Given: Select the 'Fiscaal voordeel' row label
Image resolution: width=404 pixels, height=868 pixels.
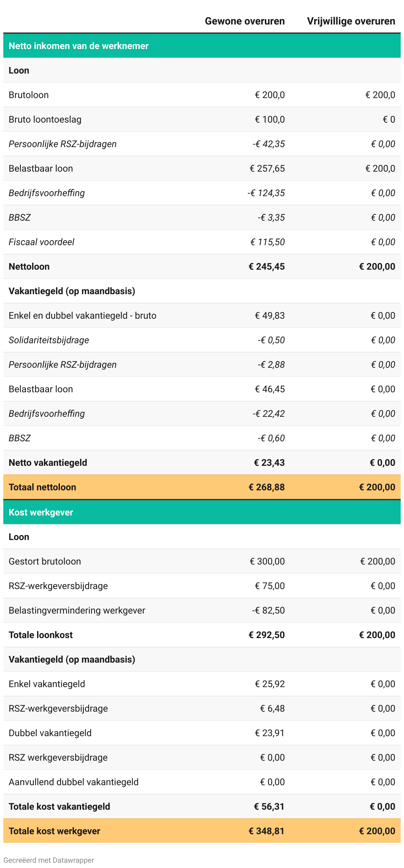Looking at the screenshot, I should [41, 242].
